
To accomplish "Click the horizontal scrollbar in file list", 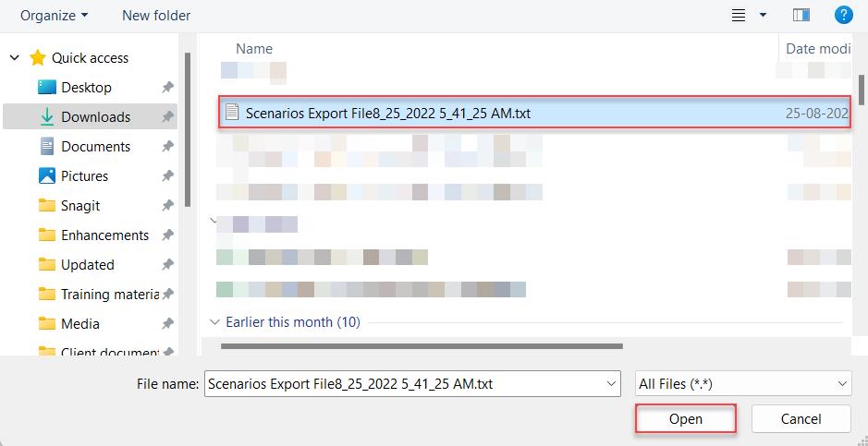I will click(422, 346).
